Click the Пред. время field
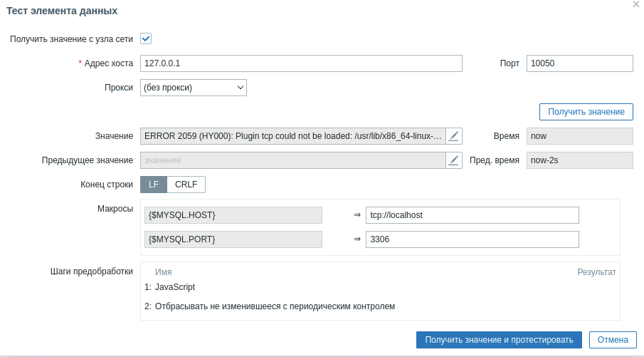The image size is (644, 357). pyautogui.click(x=579, y=160)
